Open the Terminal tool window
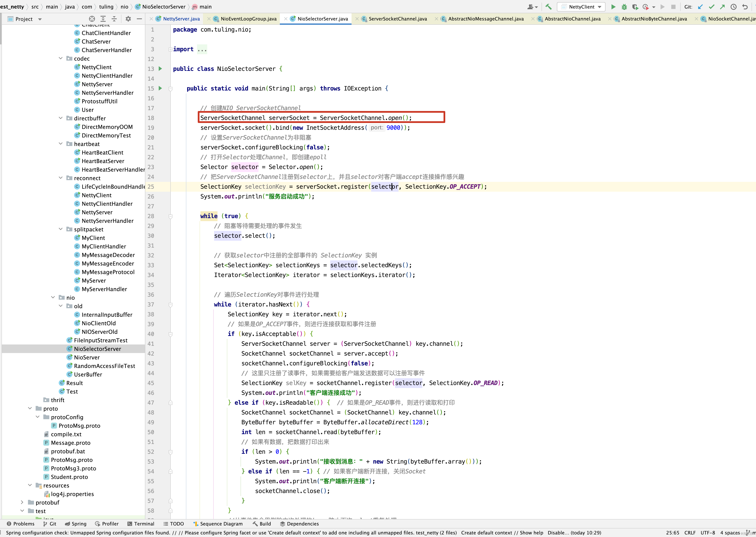756x537 pixels. [141, 524]
